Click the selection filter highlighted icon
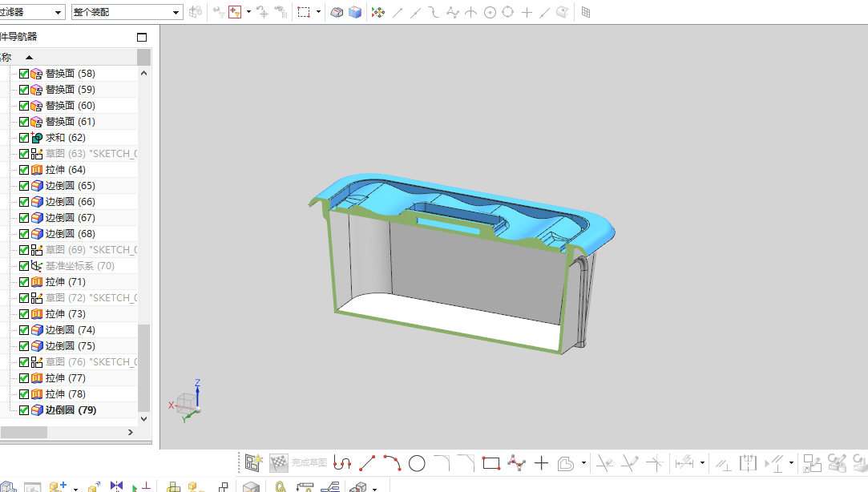 pyautogui.click(x=235, y=12)
